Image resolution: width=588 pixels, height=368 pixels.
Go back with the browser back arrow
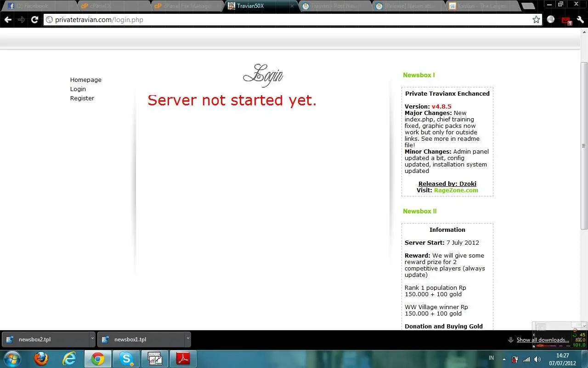(x=8, y=20)
